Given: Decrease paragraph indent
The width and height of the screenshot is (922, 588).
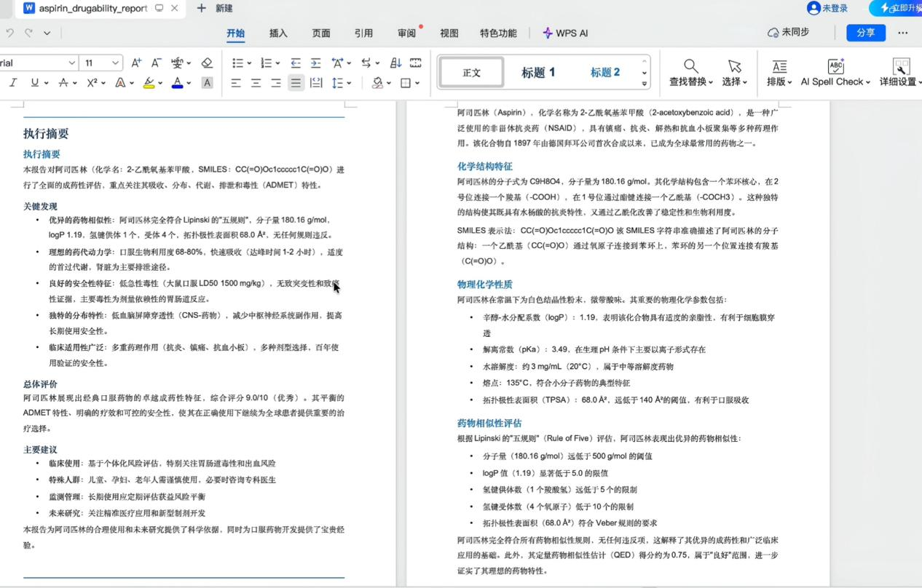Looking at the screenshot, I should tap(296, 63).
